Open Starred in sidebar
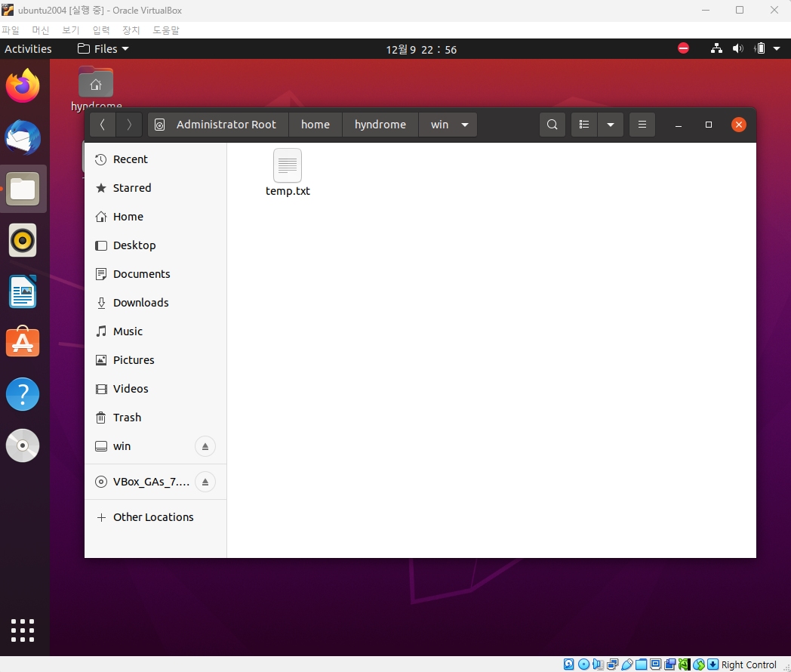 155,188
